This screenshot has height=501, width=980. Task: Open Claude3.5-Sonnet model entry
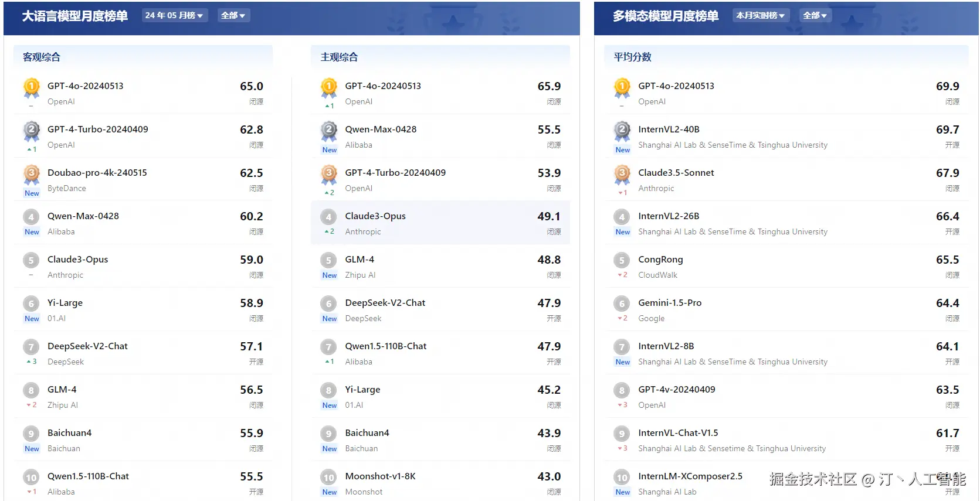676,173
